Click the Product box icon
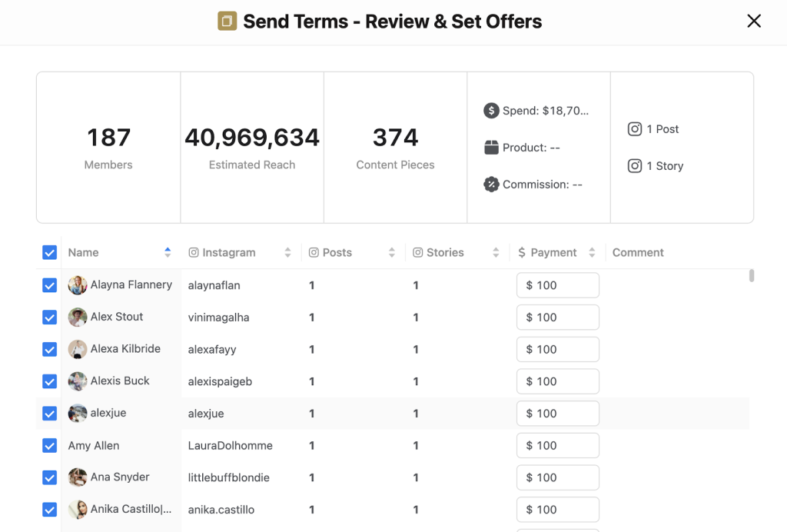 tap(491, 148)
